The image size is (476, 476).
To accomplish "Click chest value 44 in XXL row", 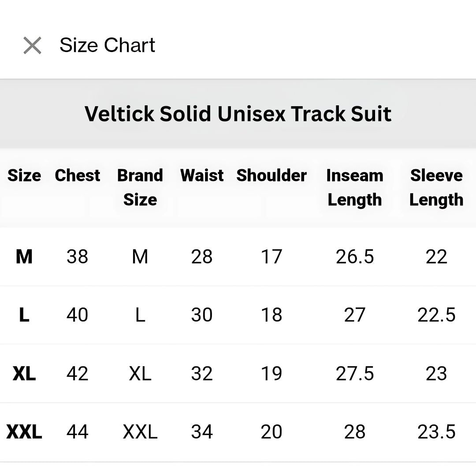I will [x=78, y=431].
